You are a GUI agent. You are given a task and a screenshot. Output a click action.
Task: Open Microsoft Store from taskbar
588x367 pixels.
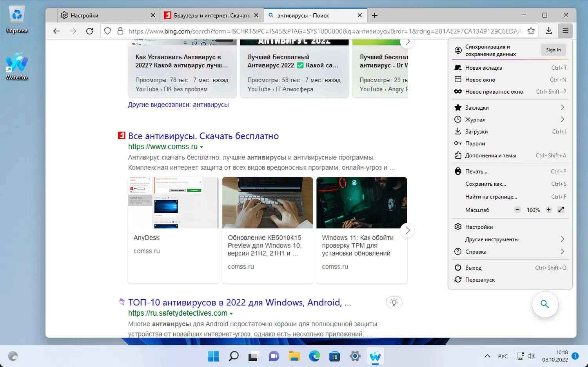tap(335, 356)
